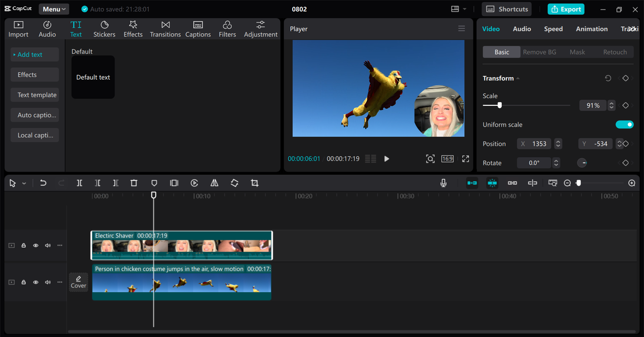Split the clip at playhead

[x=79, y=183]
